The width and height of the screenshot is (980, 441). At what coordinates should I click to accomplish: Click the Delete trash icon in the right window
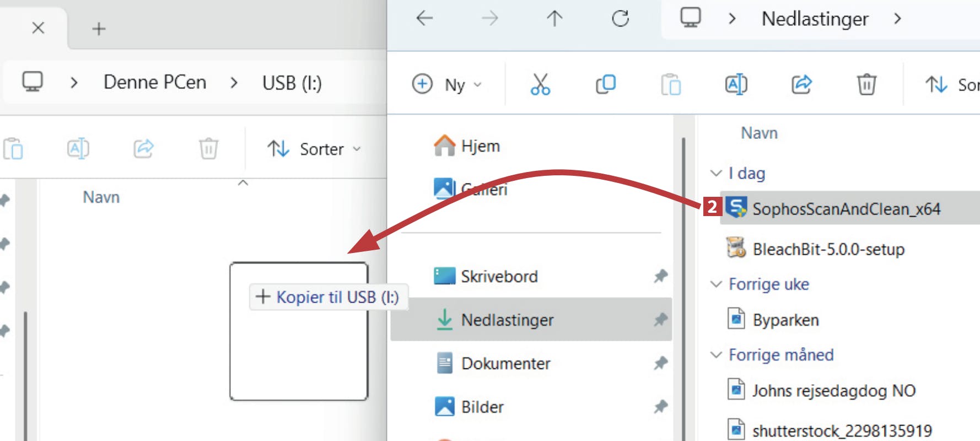point(866,84)
